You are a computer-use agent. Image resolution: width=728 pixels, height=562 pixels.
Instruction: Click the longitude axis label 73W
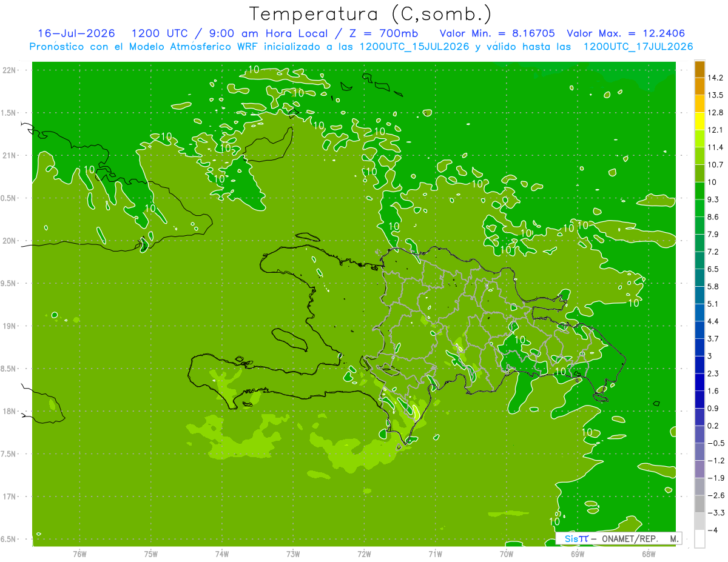tap(293, 554)
